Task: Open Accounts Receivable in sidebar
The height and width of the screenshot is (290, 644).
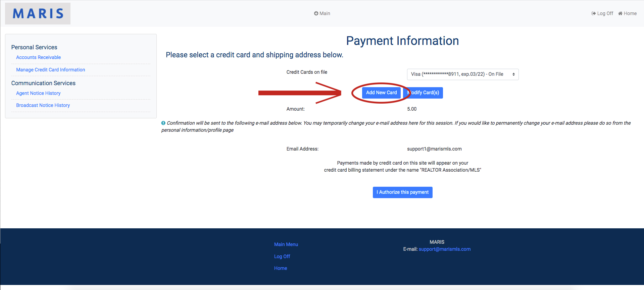Action: (x=39, y=57)
